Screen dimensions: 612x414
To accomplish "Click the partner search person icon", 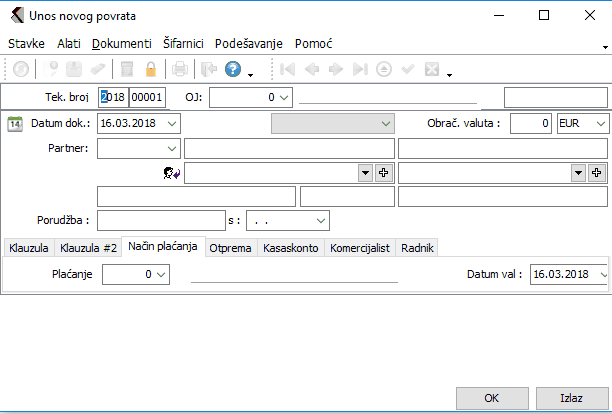I will pyautogui.click(x=171, y=173).
